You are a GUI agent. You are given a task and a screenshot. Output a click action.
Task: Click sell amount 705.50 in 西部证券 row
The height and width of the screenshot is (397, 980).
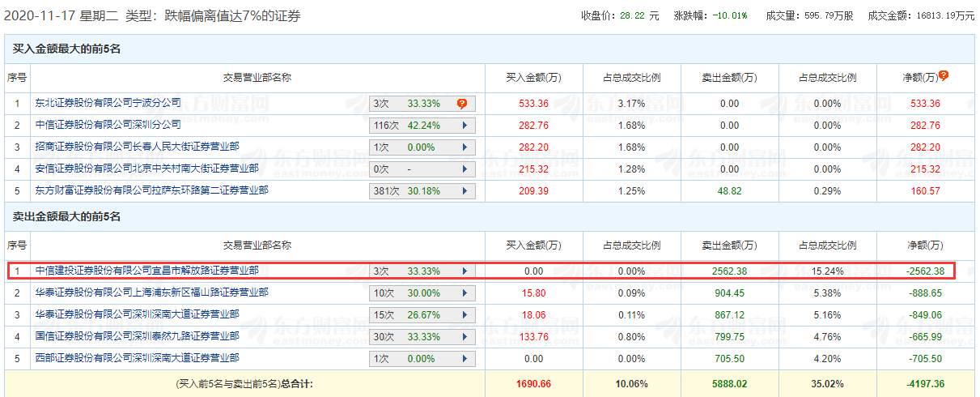[729, 359]
